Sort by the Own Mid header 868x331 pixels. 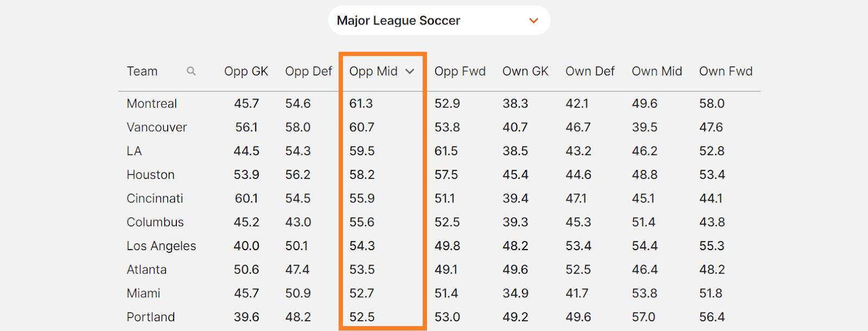click(657, 72)
